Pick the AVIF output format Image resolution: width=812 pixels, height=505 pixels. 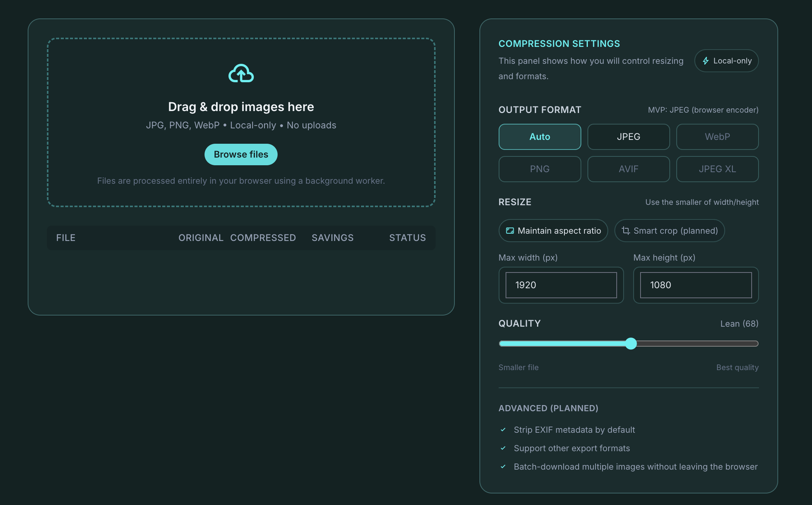coord(629,169)
